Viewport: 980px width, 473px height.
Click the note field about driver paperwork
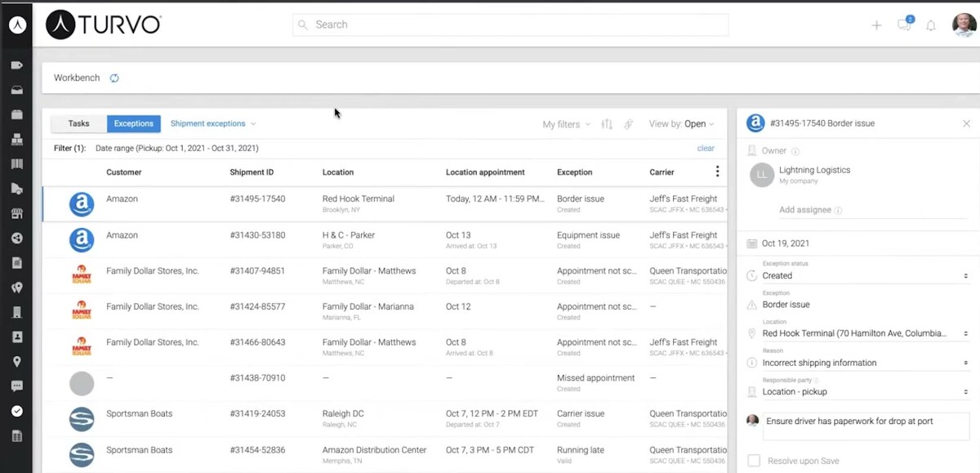pos(866,426)
